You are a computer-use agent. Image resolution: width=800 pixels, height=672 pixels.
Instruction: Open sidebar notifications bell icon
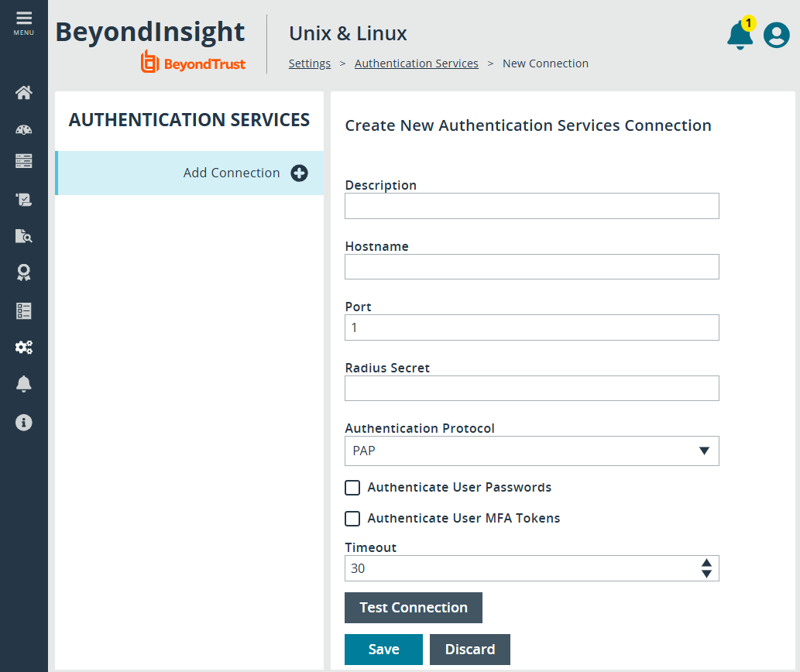[23, 383]
